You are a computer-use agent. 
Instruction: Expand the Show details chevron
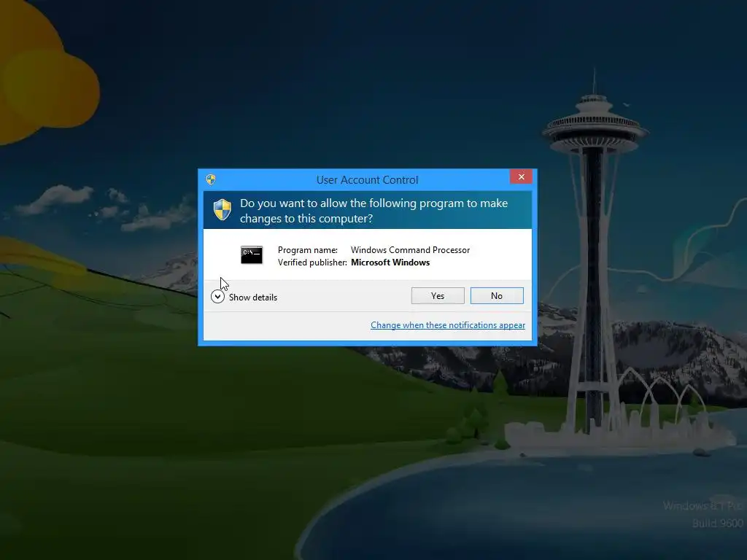[217, 297]
